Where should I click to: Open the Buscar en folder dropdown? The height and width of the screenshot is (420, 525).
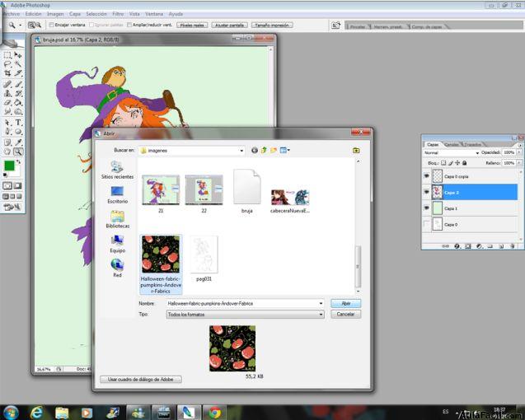pos(241,151)
